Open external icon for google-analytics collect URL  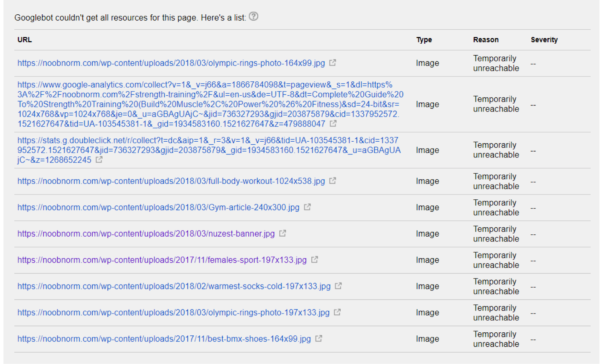333,123
